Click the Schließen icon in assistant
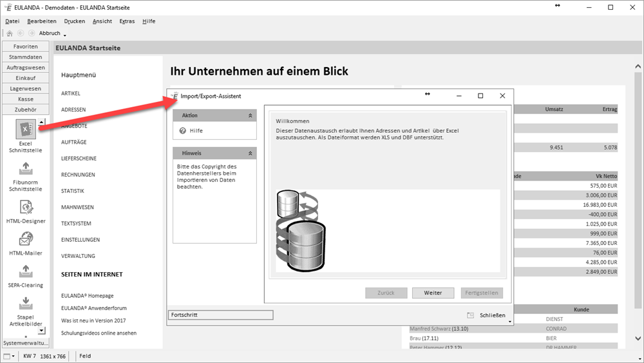Image resolution: width=644 pixels, height=363 pixels. (471, 315)
